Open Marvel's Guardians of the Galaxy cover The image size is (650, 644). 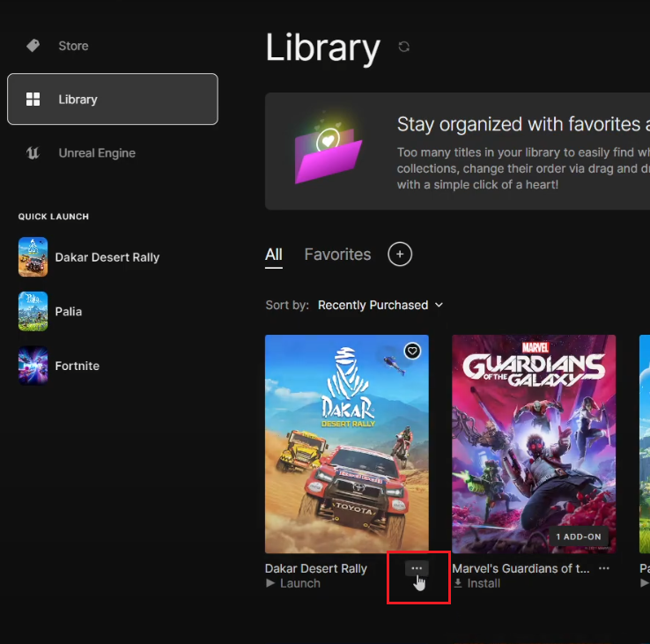tap(534, 444)
